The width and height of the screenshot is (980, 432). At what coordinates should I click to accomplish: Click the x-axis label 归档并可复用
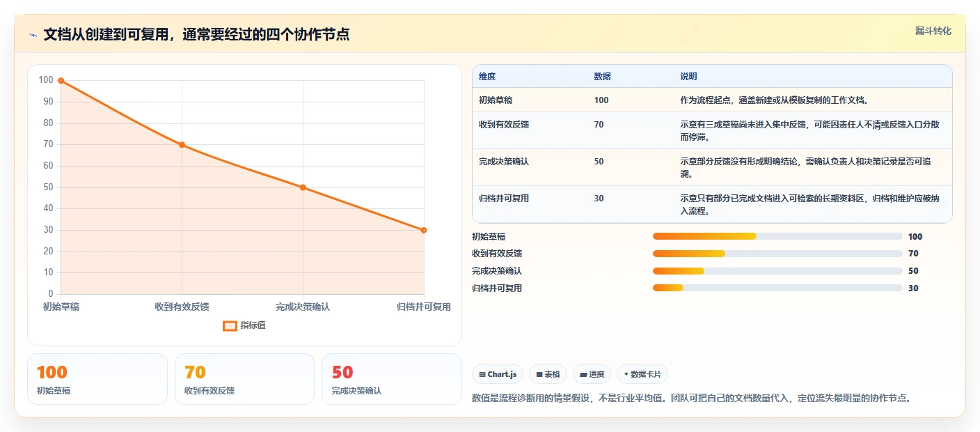click(424, 307)
